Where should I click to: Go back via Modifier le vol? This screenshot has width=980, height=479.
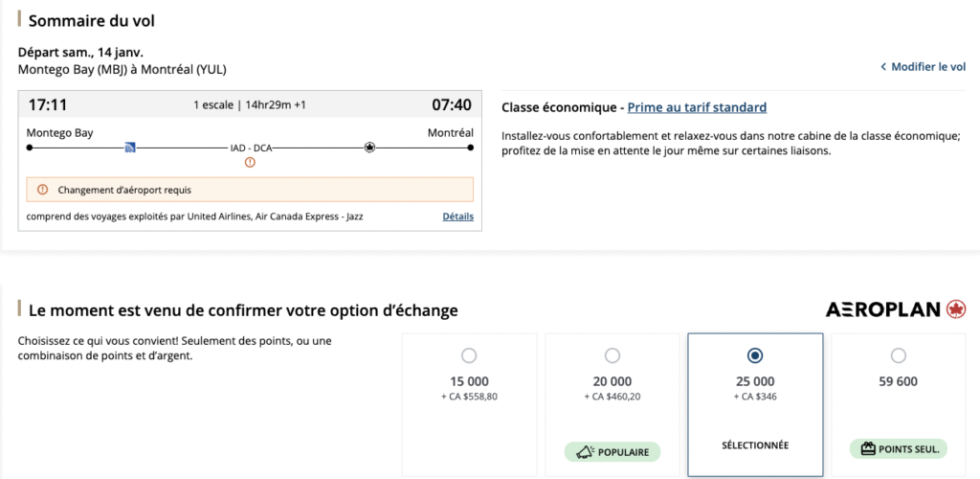924,67
